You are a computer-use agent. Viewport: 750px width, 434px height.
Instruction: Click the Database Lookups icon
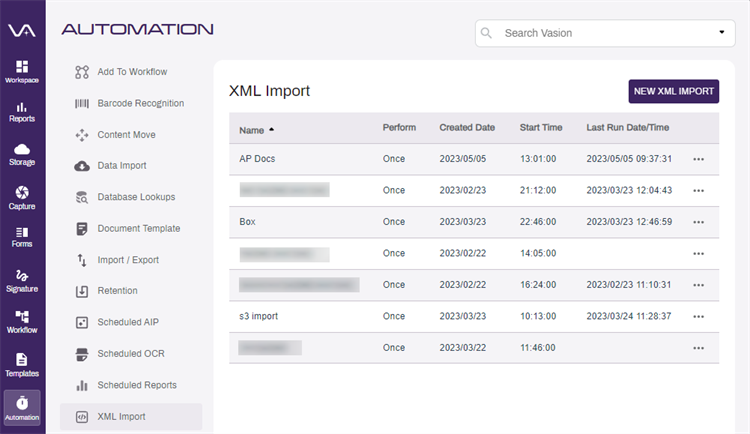point(82,197)
